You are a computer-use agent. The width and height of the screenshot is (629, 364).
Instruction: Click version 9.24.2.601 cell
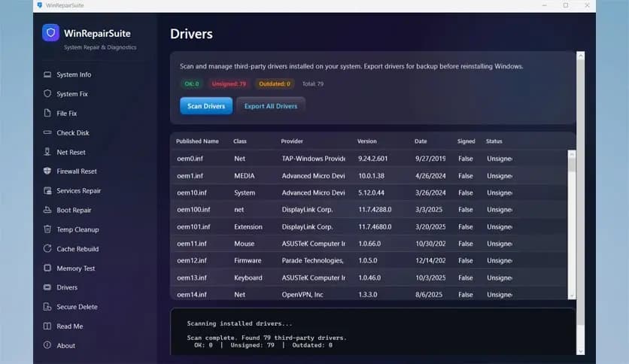372,159
